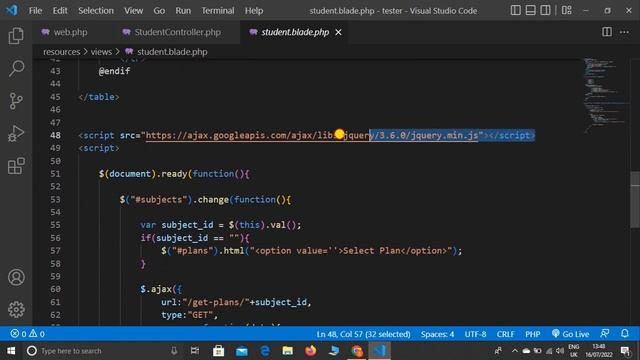
Task: Change encoding via UTF-8
Action: point(475,334)
